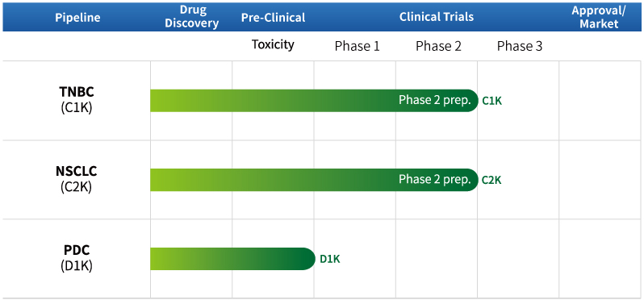
Task: Click the green D1K tag after bar
Action: pos(330,259)
